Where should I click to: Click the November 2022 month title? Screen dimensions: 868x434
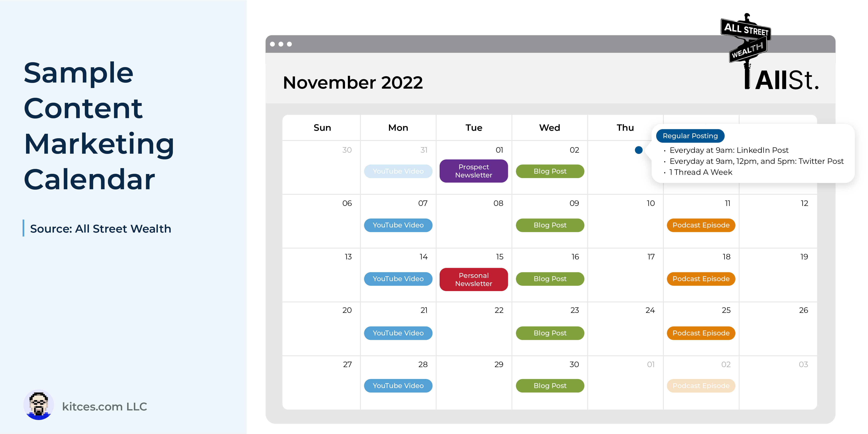coord(353,83)
